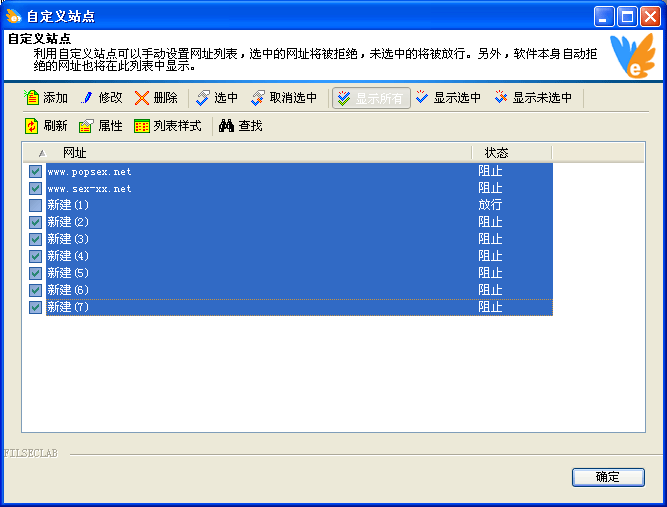Toggle the checkbox beside 新建 (7)
The width and height of the screenshot is (667, 507).
pos(36,307)
